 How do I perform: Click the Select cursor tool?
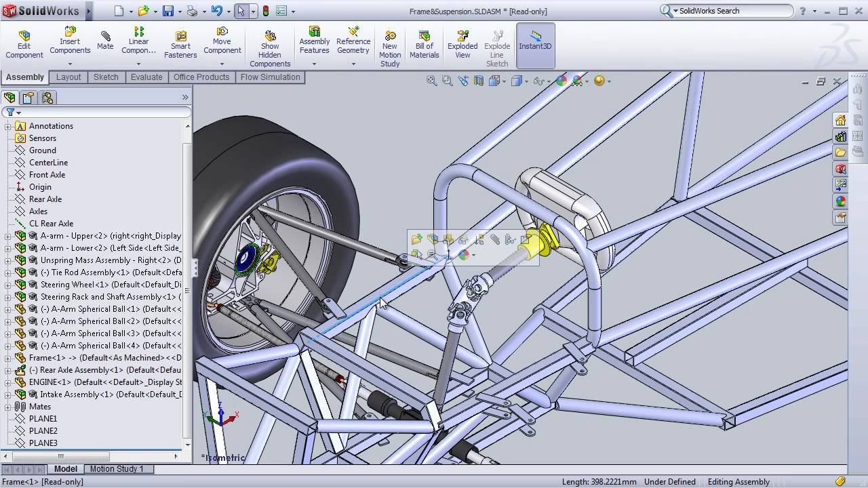pyautogui.click(x=241, y=11)
